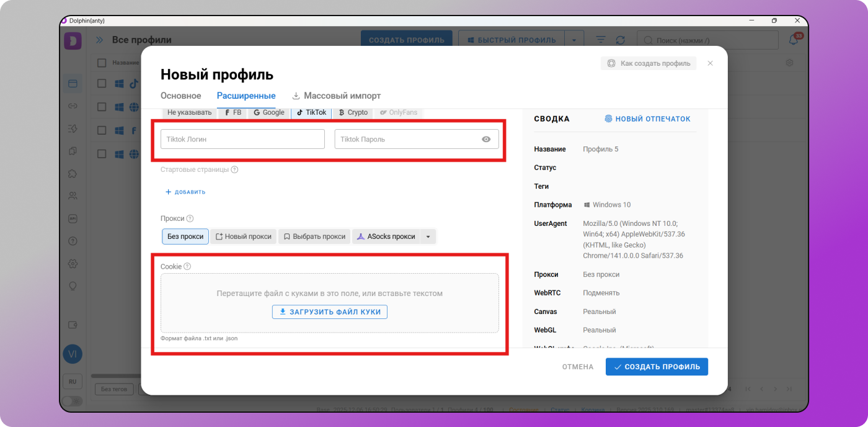Open the RU language selector
The height and width of the screenshot is (427, 868).
[73, 381]
